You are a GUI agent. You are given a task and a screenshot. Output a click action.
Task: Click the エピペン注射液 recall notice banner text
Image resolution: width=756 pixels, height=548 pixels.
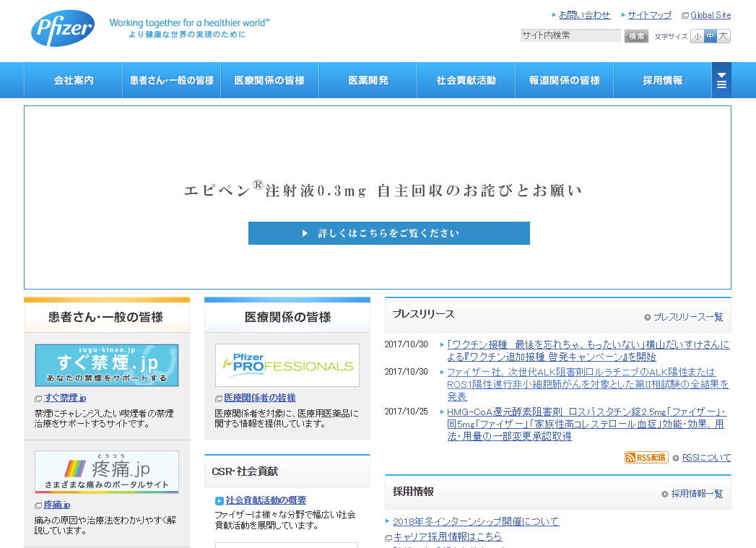pyautogui.click(x=383, y=190)
